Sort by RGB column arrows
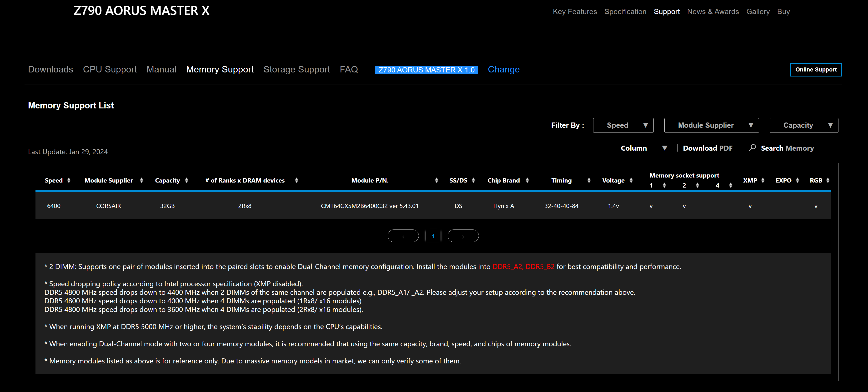Image resolution: width=868 pixels, height=392 pixels. 828,180
